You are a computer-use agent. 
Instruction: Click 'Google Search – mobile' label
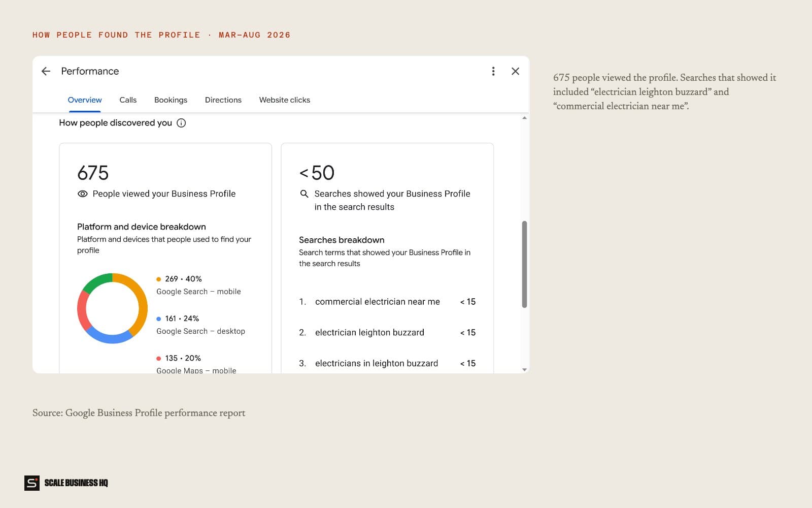198,292
